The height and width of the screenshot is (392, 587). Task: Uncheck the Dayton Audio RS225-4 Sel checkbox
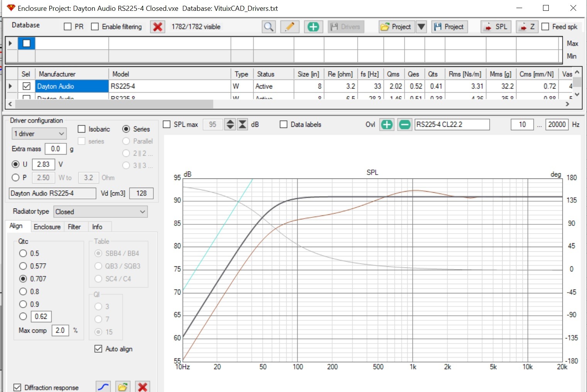[x=26, y=86]
